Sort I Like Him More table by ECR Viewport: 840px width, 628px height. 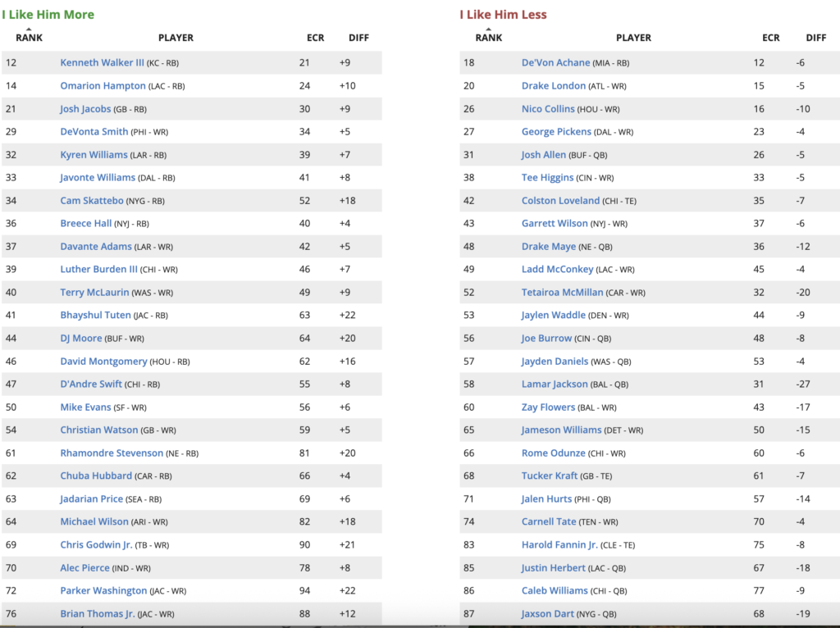click(x=315, y=38)
